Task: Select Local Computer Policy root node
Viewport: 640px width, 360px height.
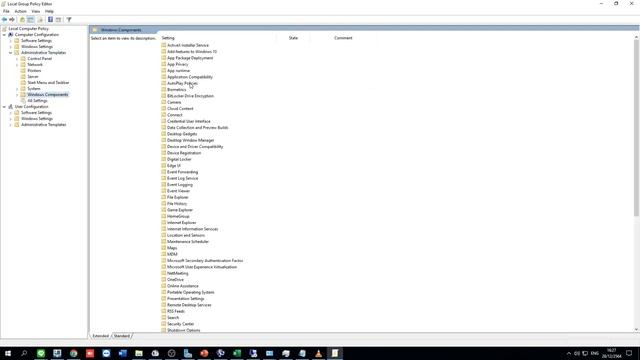Action: pyautogui.click(x=28, y=29)
